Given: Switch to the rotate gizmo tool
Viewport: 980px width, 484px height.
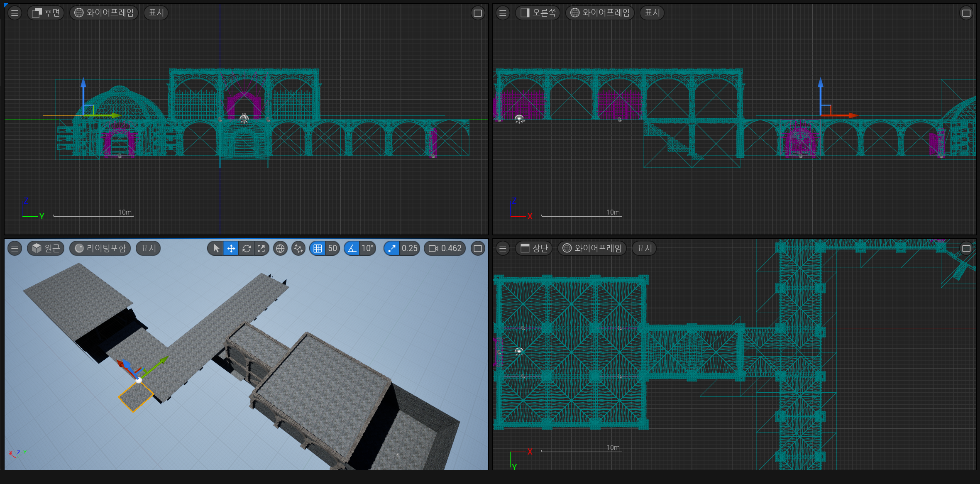Looking at the screenshot, I should tap(246, 248).
